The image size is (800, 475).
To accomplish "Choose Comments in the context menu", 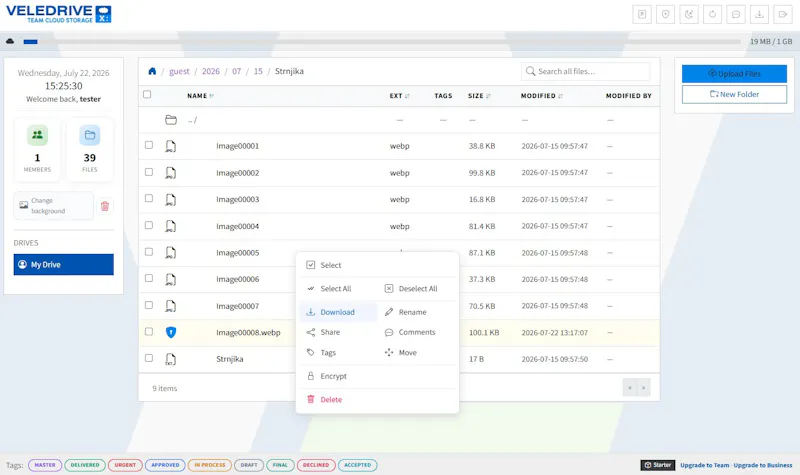I will 417,332.
